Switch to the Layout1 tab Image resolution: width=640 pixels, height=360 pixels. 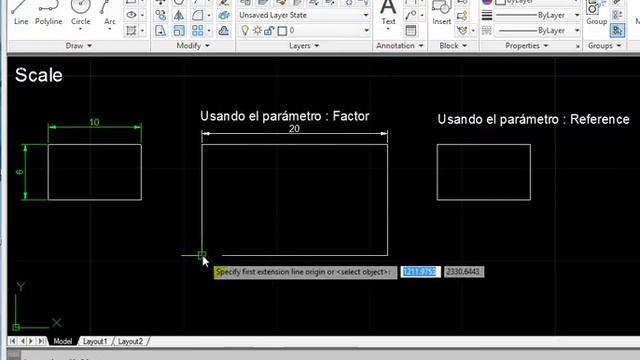95,341
